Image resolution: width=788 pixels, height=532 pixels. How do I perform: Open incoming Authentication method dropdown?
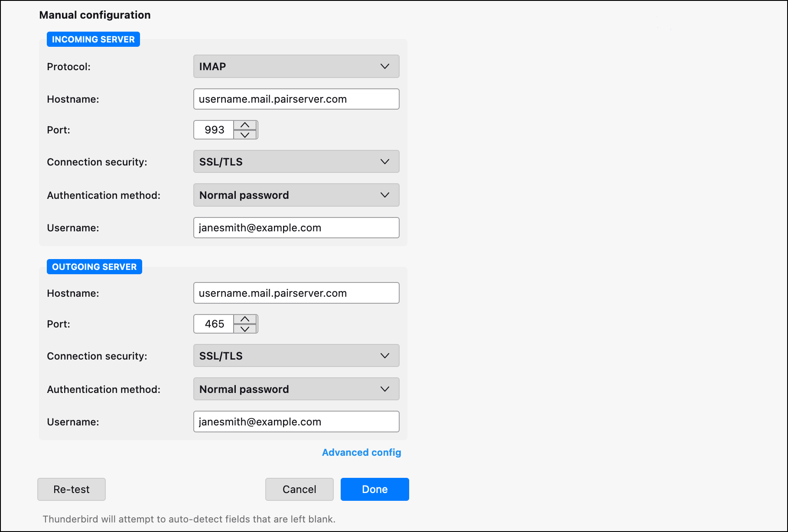296,195
